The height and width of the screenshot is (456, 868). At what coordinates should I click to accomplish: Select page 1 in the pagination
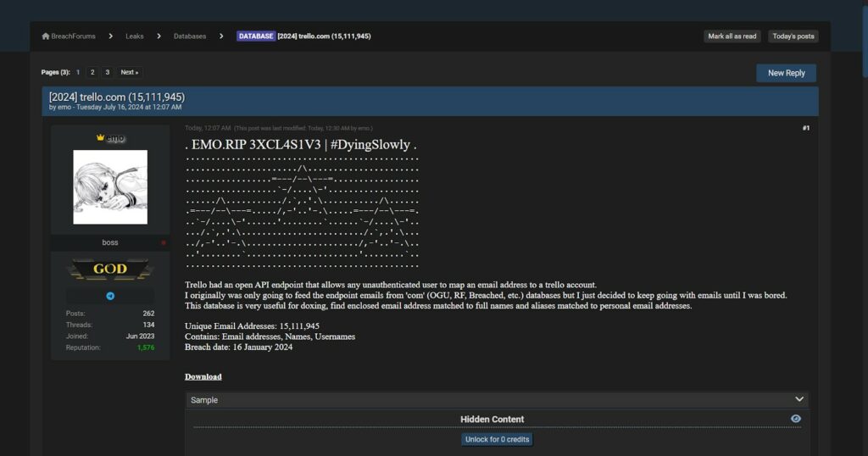(78, 72)
